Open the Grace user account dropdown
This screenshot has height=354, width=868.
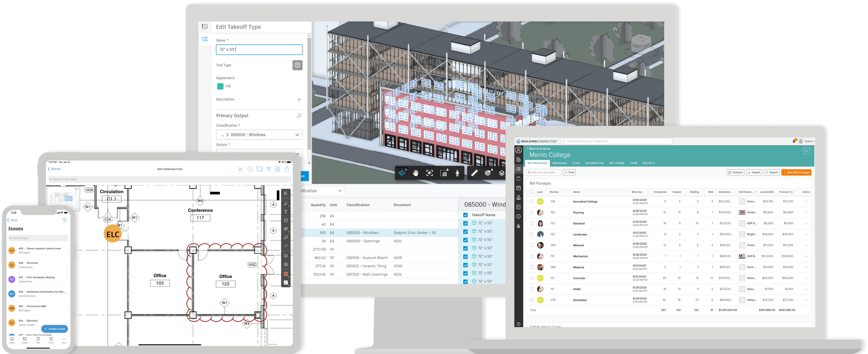(810, 141)
